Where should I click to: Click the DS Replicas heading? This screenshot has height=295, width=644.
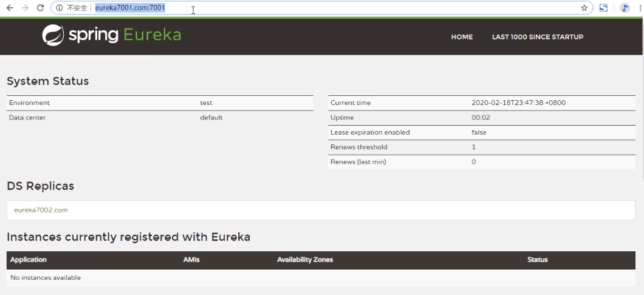coord(40,186)
